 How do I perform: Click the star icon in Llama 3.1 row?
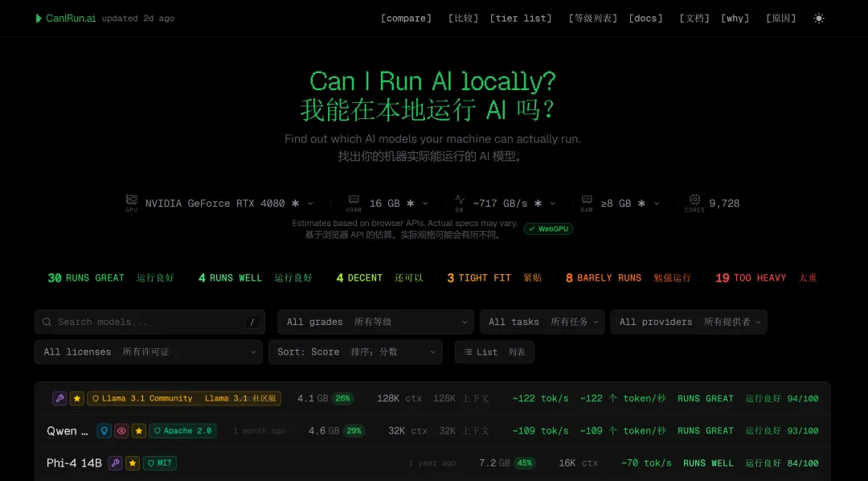(77, 398)
